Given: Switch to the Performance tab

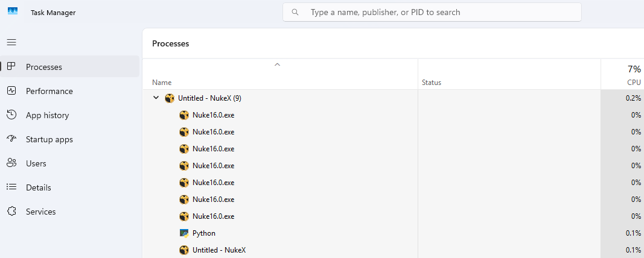Looking at the screenshot, I should point(70,91).
